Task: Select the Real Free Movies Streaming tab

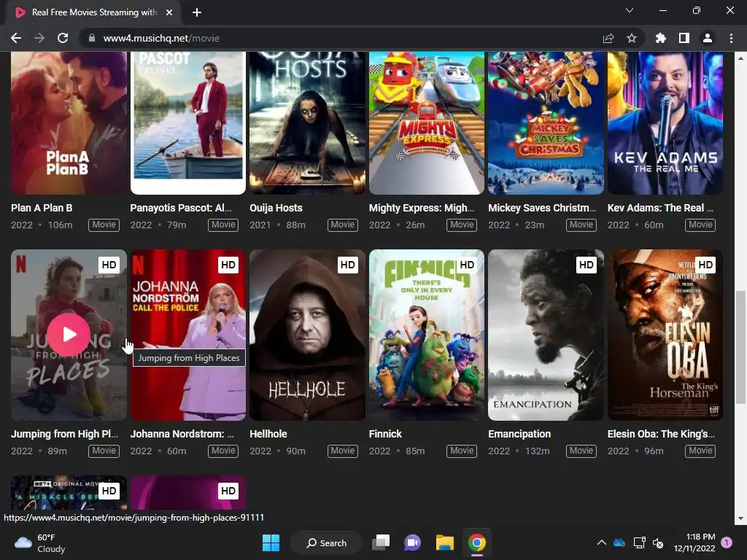Action: (94, 12)
